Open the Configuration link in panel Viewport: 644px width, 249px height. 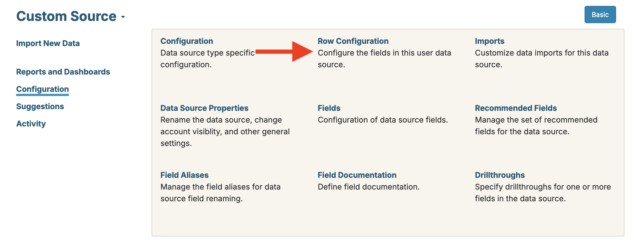[187, 41]
